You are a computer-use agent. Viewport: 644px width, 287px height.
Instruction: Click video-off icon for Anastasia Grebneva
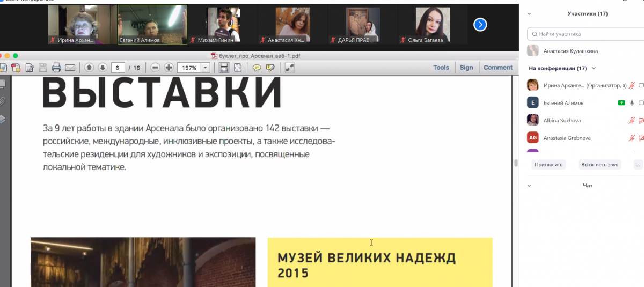click(x=641, y=138)
